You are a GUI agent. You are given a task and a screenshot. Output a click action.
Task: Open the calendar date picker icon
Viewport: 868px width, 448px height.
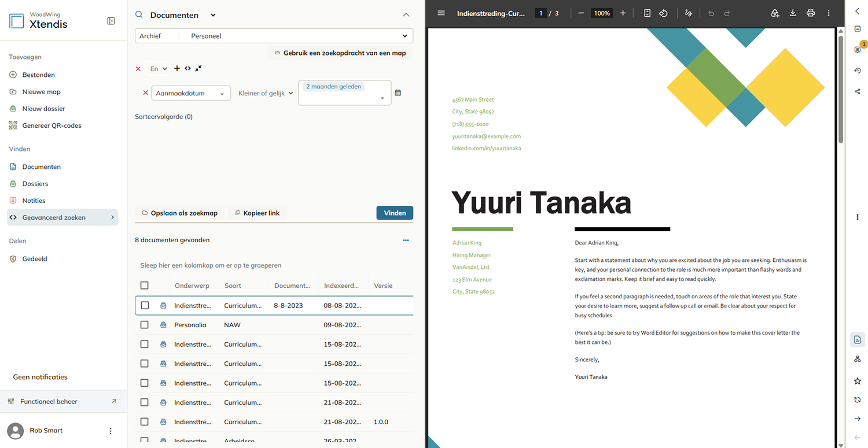398,92
